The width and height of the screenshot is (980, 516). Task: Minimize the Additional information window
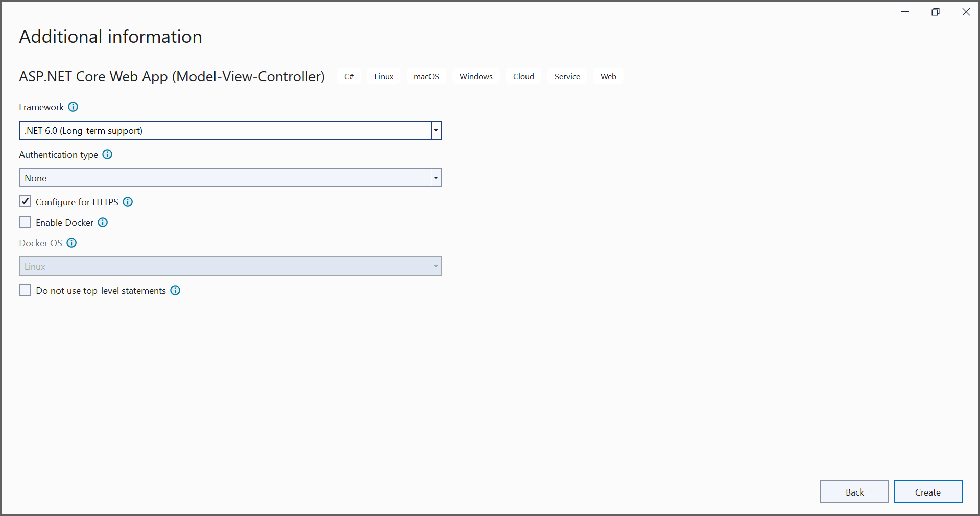(904, 12)
